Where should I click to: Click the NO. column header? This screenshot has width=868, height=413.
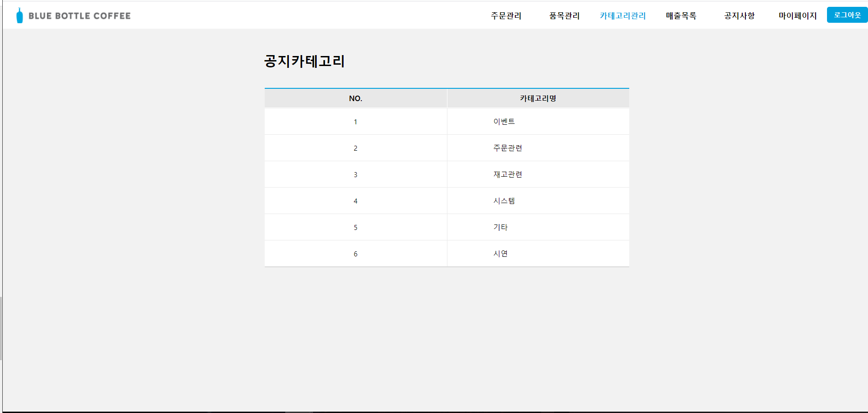pyautogui.click(x=355, y=98)
